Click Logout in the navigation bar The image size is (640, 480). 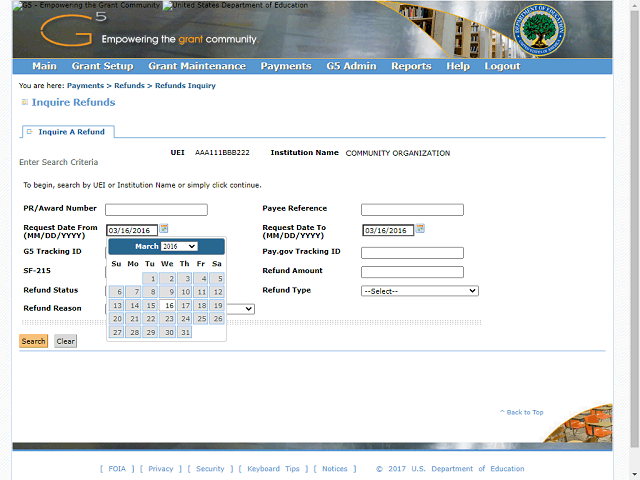pos(502,66)
